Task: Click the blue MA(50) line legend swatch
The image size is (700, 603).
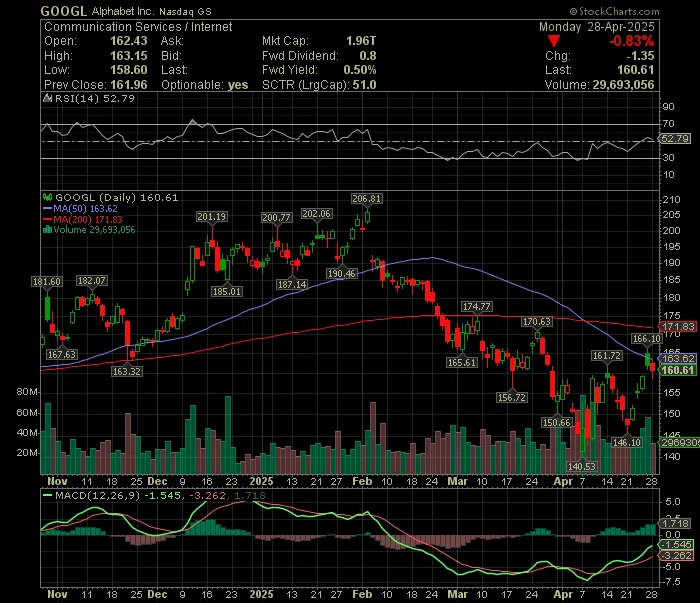Action: point(47,208)
